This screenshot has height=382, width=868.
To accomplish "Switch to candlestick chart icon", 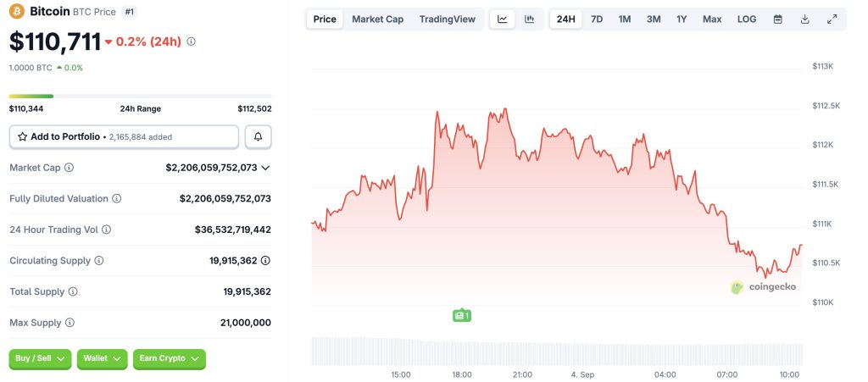I will [530, 19].
